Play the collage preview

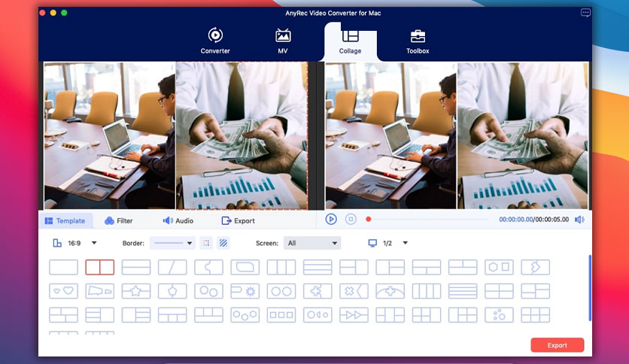[x=331, y=220]
